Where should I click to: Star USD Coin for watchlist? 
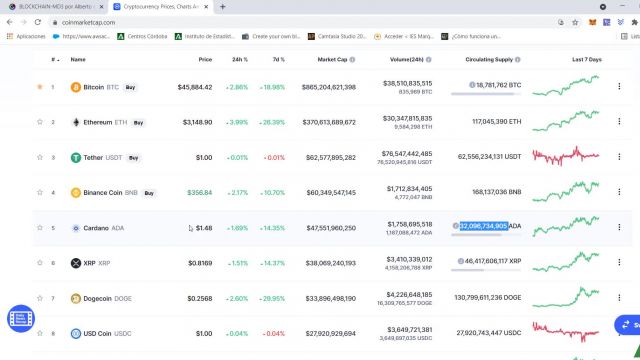[40, 333]
